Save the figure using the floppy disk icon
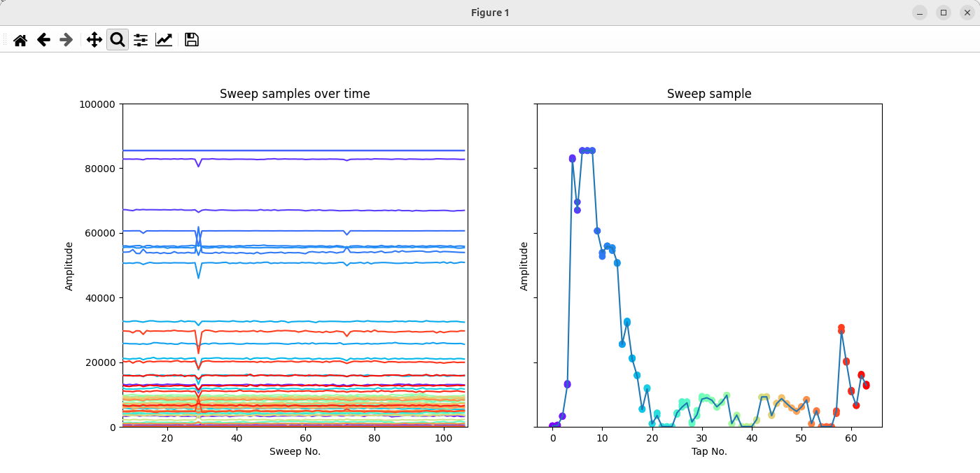This screenshot has width=980, height=473. (191, 40)
